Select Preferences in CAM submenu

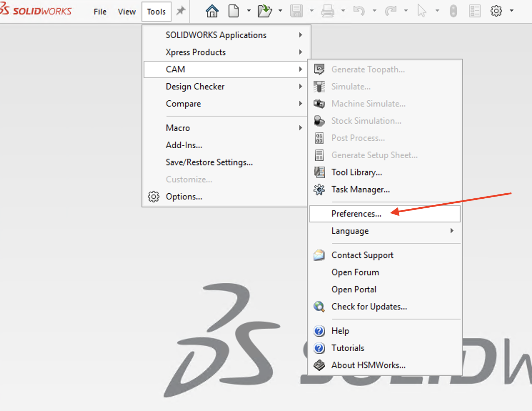[x=385, y=214]
